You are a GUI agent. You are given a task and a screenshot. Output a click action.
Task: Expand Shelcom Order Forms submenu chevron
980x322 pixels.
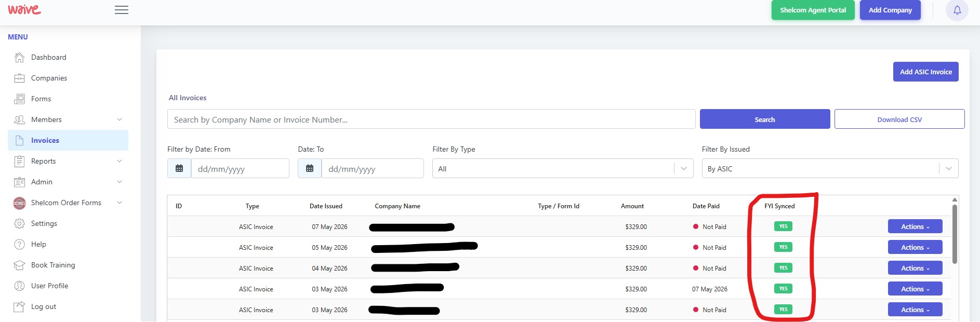pos(120,203)
